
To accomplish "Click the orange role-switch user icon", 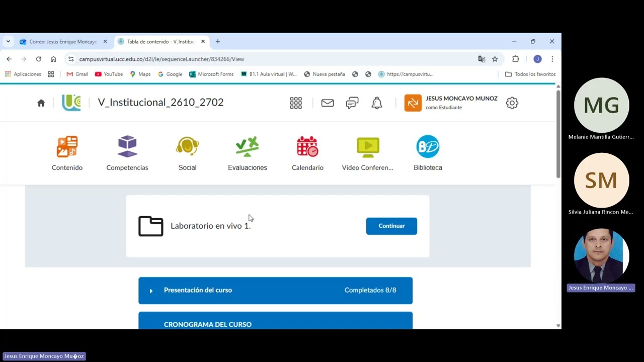I will tap(413, 103).
